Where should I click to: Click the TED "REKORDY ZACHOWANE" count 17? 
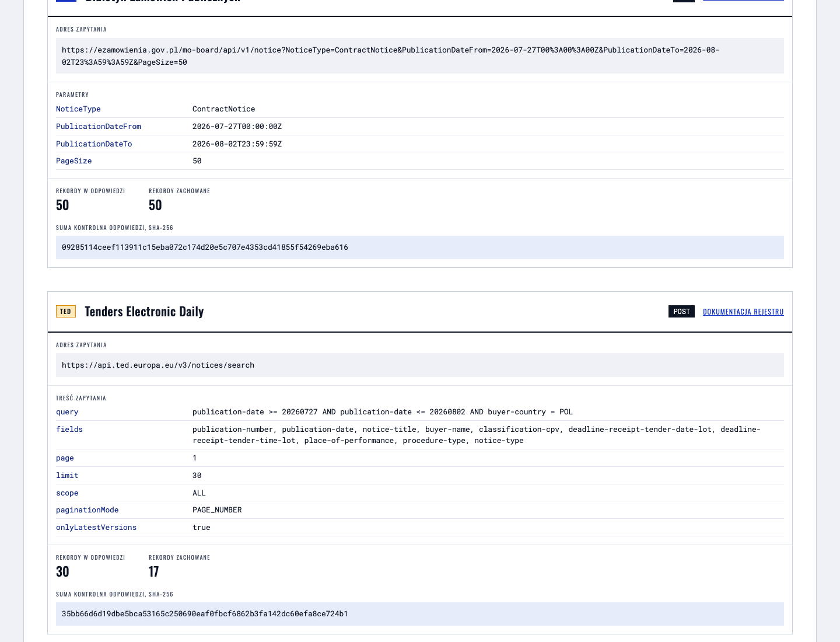154,572
